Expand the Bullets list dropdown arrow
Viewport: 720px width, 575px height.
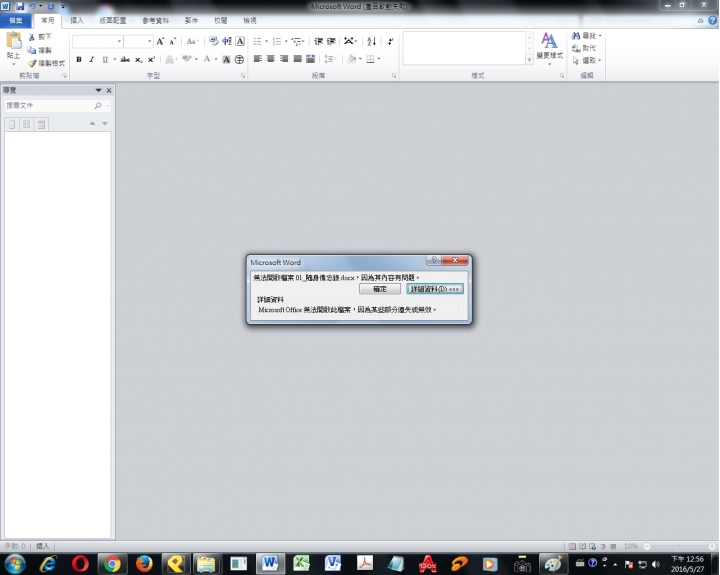(266, 41)
